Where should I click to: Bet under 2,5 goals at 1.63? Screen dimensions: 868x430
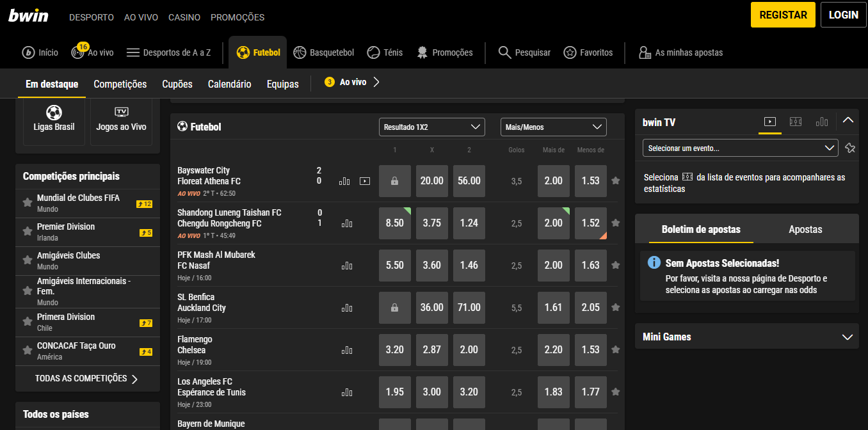click(591, 266)
